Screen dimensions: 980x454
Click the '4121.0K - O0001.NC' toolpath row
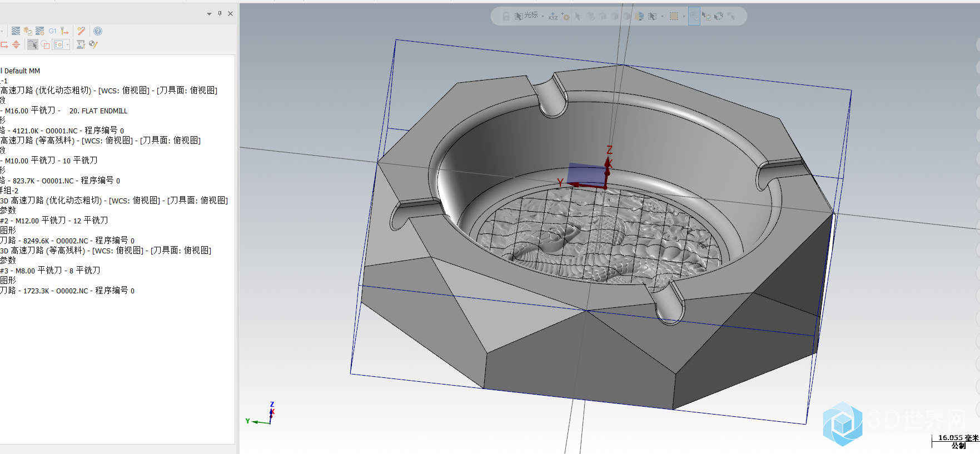62,131
